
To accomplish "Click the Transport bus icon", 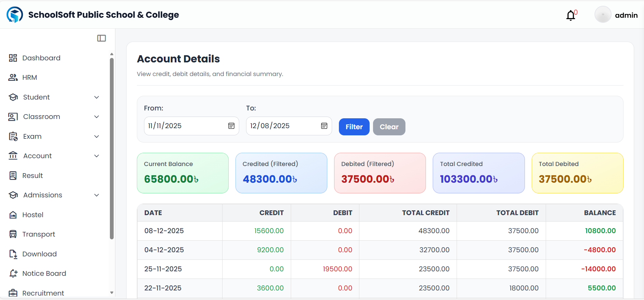I will point(13,234).
